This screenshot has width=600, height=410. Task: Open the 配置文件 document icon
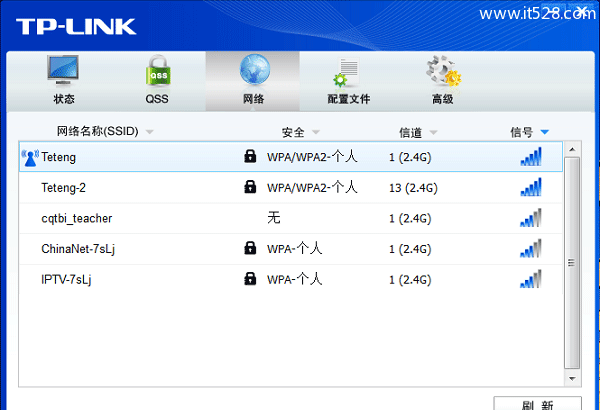tap(347, 72)
